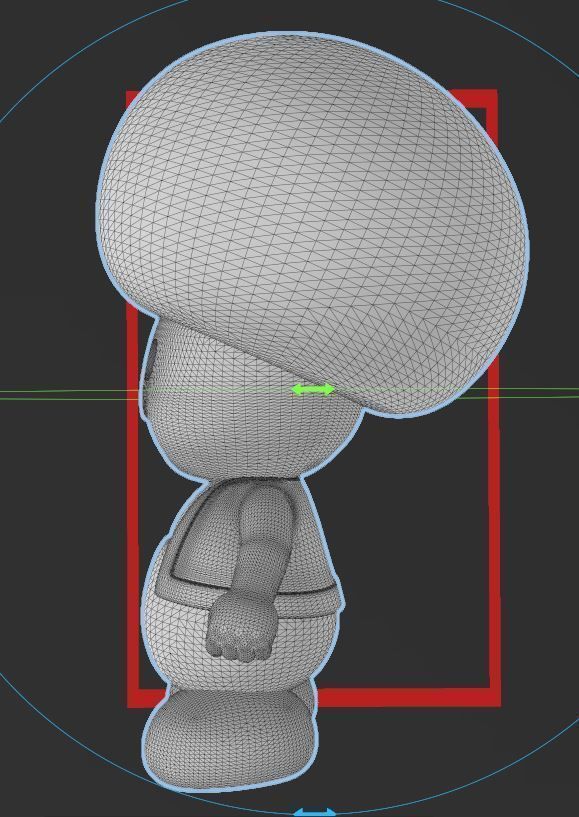Grab the blue double-arrow handle at the ring bottom
Viewport: 579px width, 817px height.
[x=314, y=812]
